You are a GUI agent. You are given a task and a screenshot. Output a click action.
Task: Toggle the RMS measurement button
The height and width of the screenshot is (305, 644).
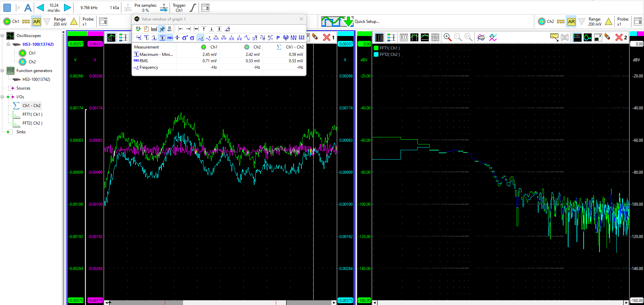coord(170,38)
